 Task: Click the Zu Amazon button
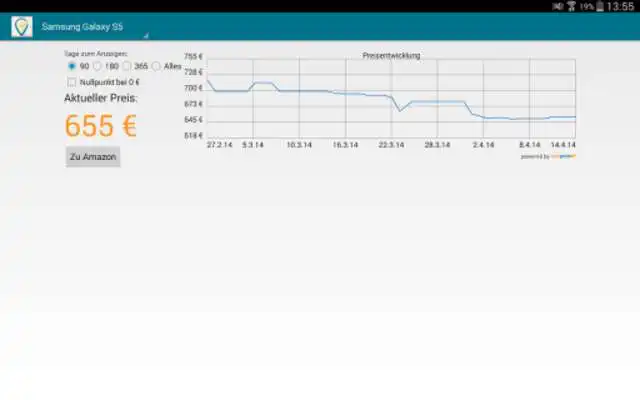pos(93,157)
